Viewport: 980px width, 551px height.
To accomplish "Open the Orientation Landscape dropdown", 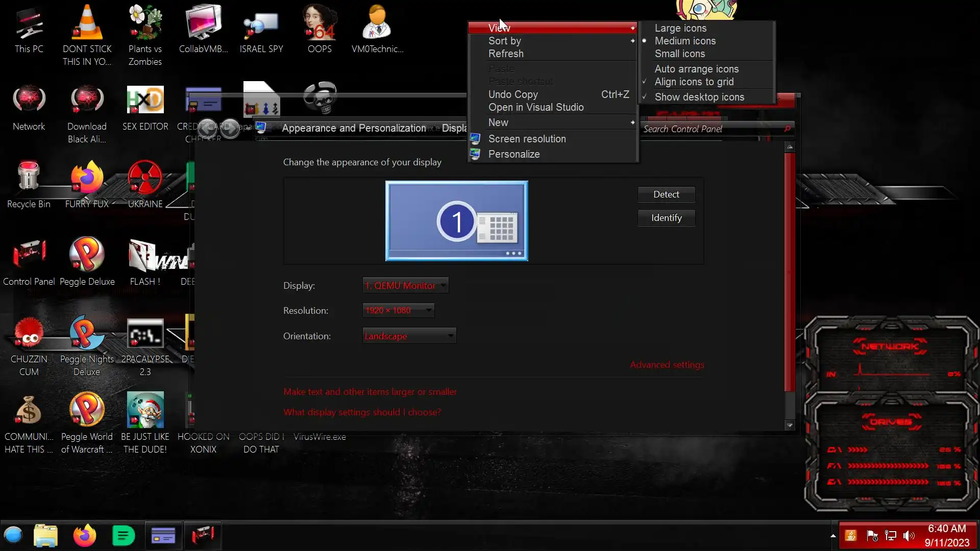I will click(409, 336).
